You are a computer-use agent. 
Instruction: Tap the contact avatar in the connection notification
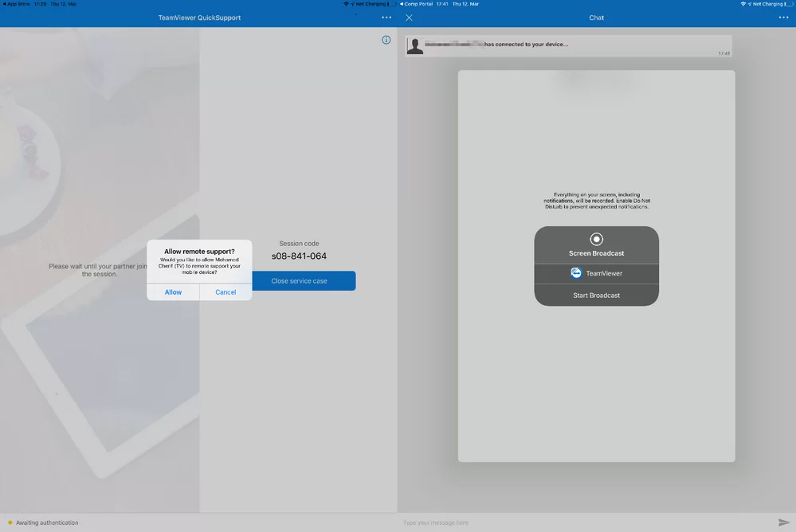(414, 45)
